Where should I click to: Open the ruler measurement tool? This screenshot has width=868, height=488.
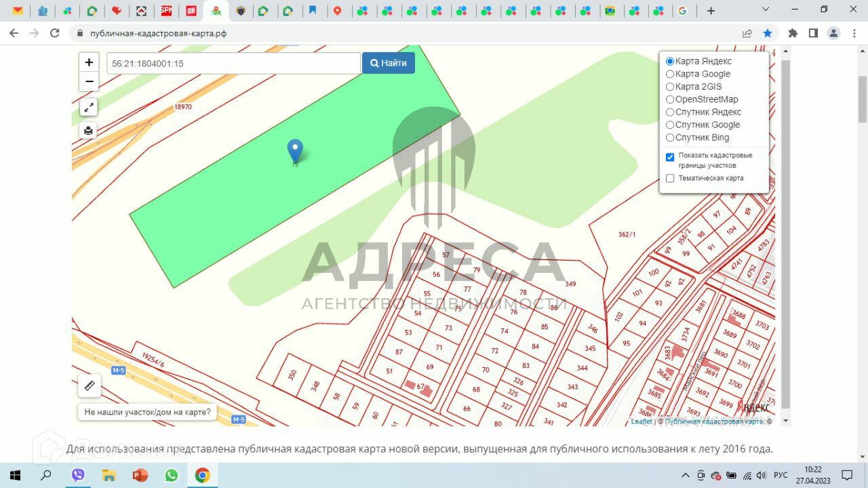[90, 386]
